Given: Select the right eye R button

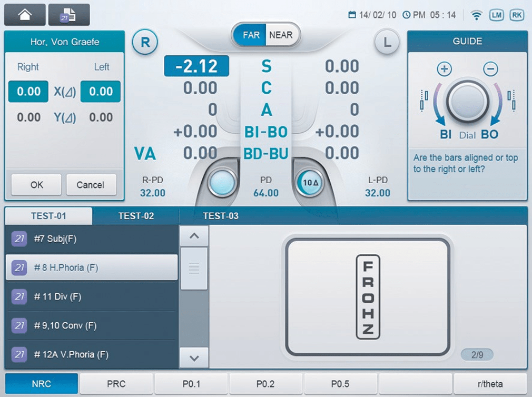Looking at the screenshot, I should tap(145, 42).
